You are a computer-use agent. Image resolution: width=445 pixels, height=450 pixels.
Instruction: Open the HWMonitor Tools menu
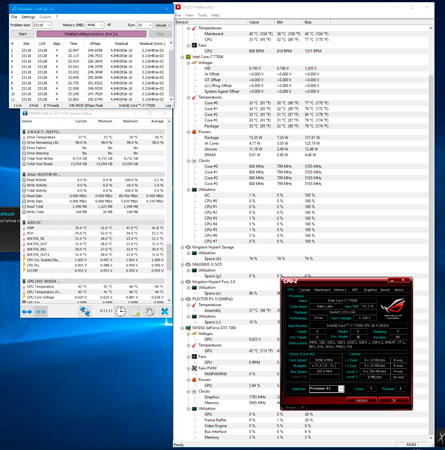[x=202, y=15]
